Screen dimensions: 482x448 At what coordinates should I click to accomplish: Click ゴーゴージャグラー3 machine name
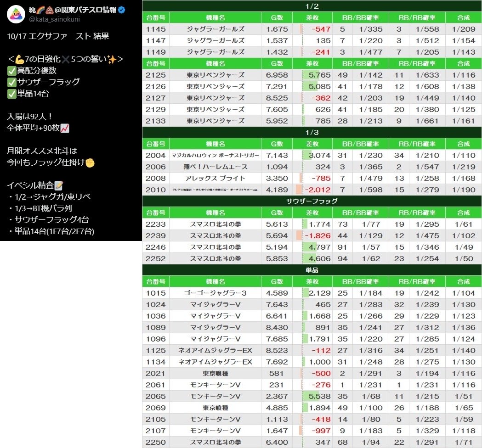[x=215, y=293]
